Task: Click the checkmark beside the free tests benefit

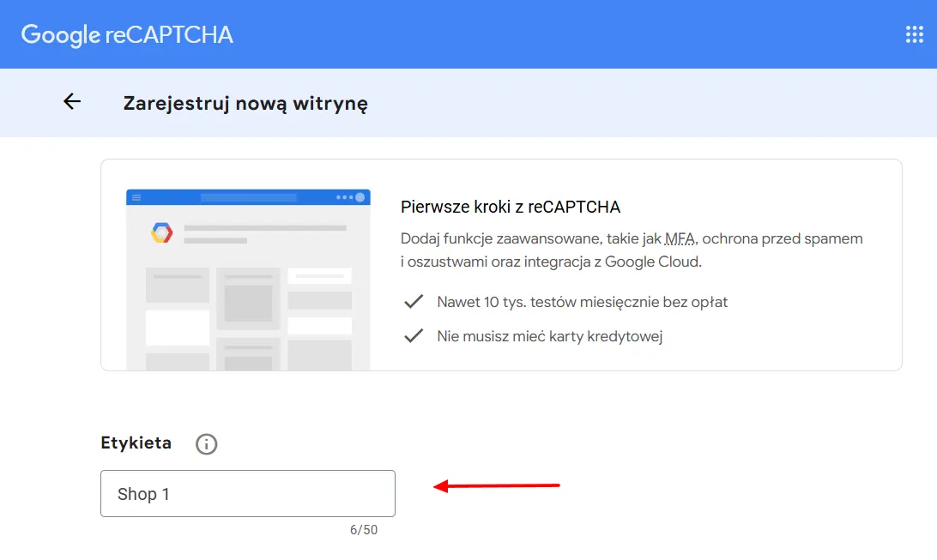Action: [x=414, y=302]
